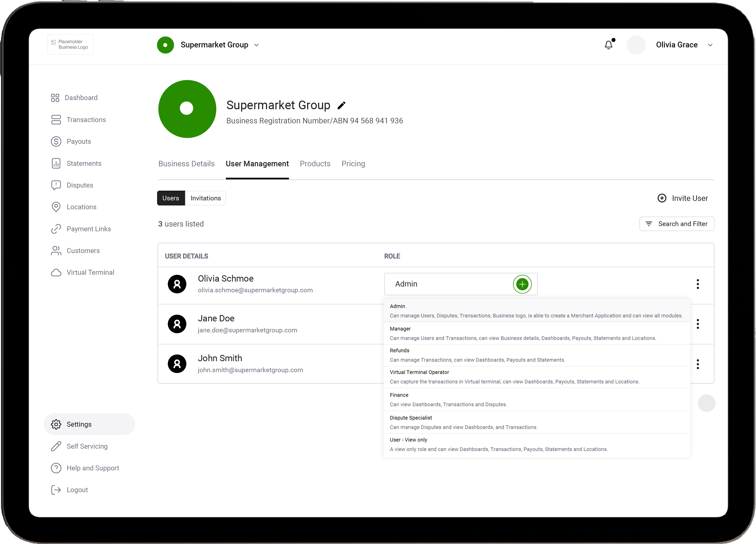Click the grey floating circle button
The image size is (756, 544).
tap(706, 403)
